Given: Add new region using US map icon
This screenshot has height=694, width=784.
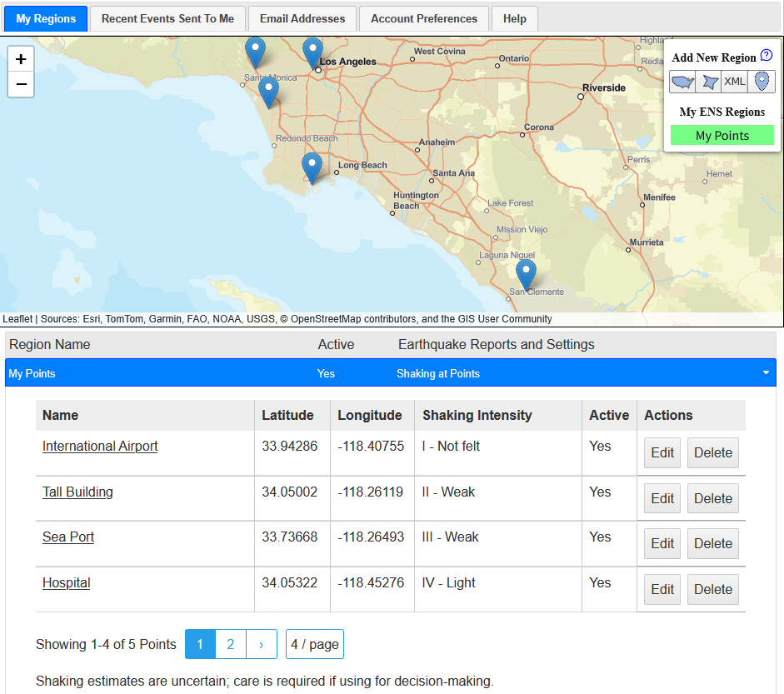Looking at the screenshot, I should [682, 82].
